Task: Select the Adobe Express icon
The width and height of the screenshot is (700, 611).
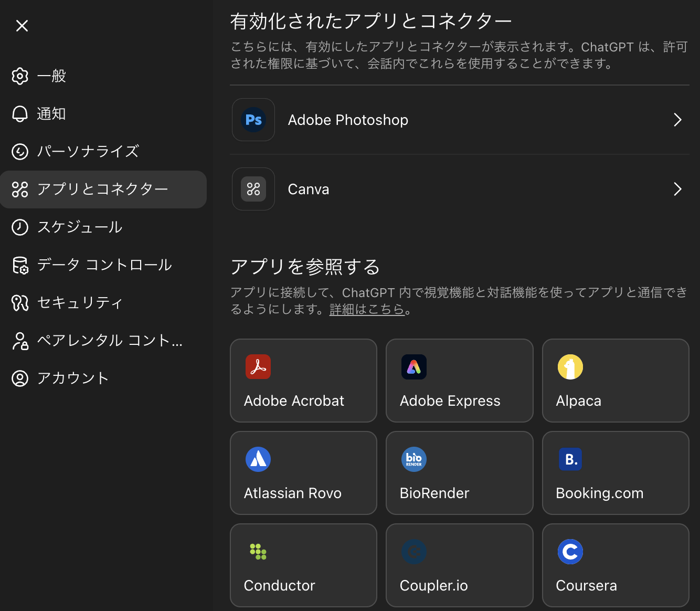Action: [413, 367]
